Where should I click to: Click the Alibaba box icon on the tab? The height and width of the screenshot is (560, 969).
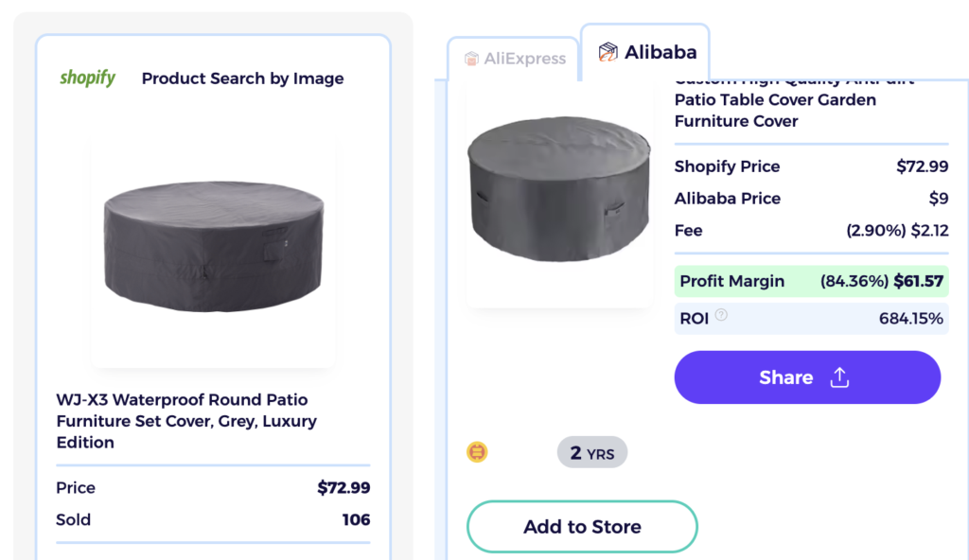click(608, 52)
